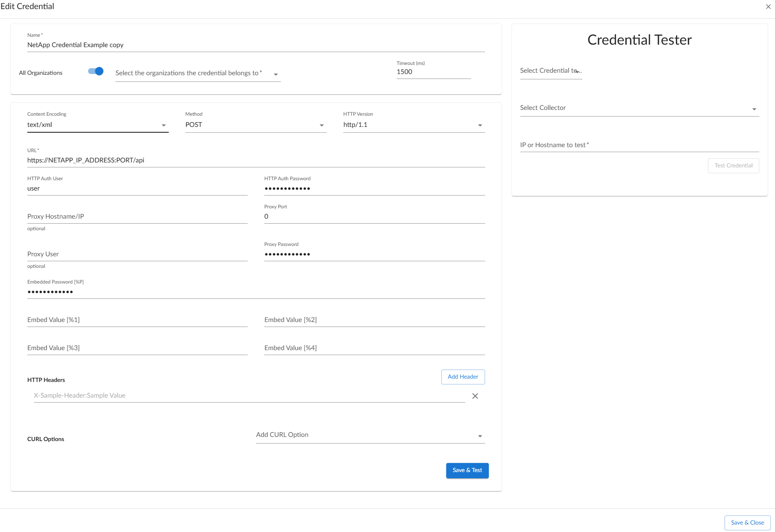
Task: Click the Embed Value [%3] field
Action: [137, 348]
